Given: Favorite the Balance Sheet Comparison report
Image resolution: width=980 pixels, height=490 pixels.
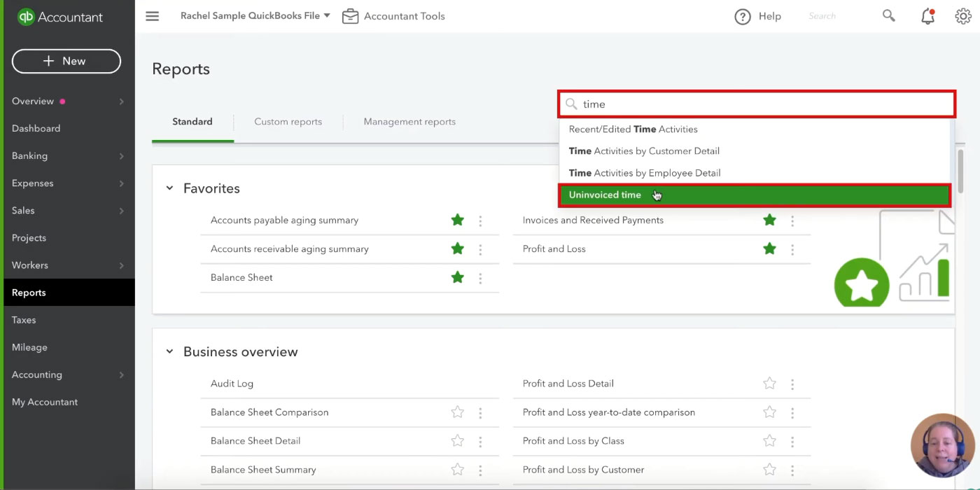Looking at the screenshot, I should [x=458, y=412].
